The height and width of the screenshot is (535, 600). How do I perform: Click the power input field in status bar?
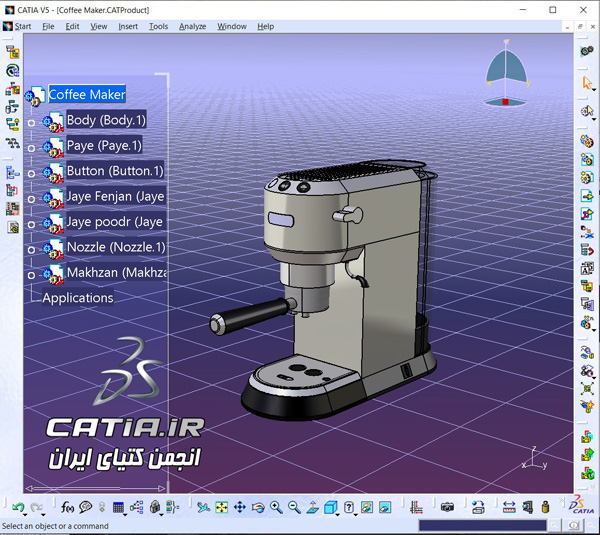[482, 525]
